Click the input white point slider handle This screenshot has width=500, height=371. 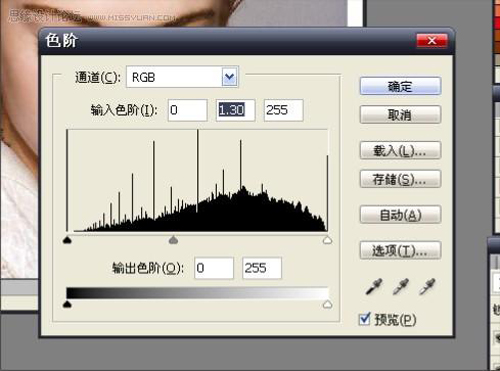pos(328,240)
